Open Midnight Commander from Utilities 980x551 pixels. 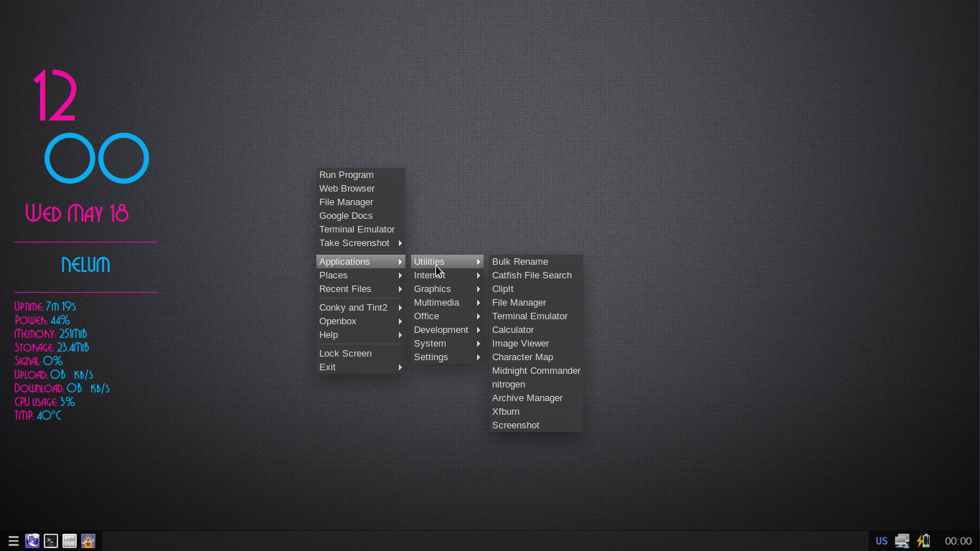point(536,371)
